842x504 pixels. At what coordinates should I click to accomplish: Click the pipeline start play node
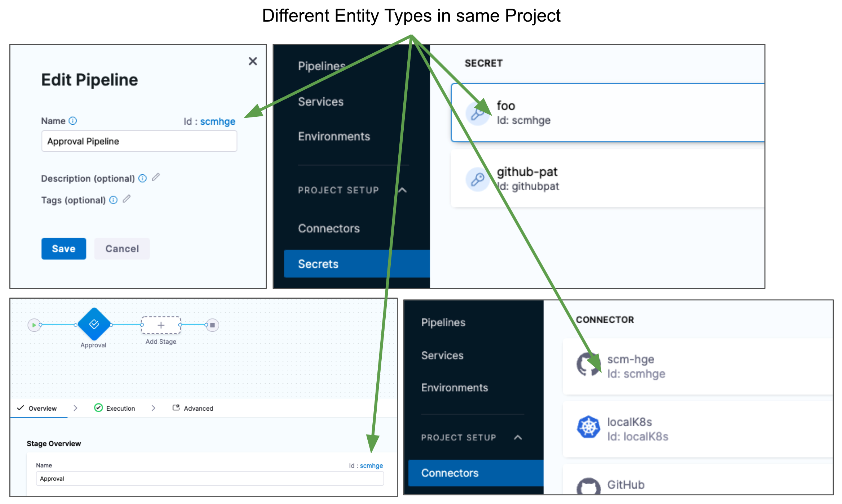tap(34, 325)
